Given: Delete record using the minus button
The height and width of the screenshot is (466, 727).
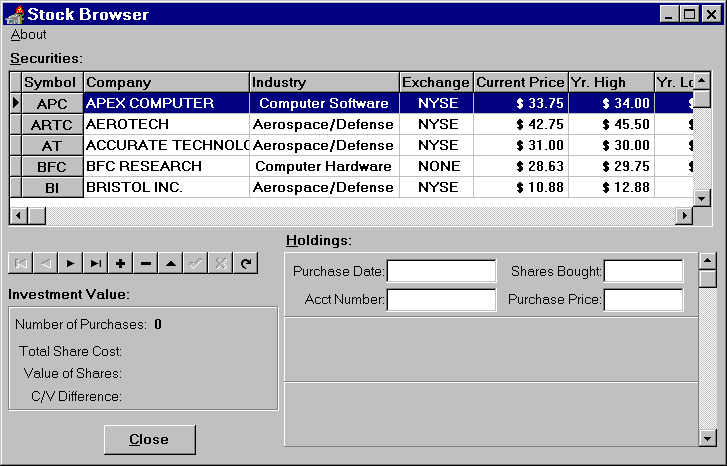Looking at the screenshot, I should point(146,263).
